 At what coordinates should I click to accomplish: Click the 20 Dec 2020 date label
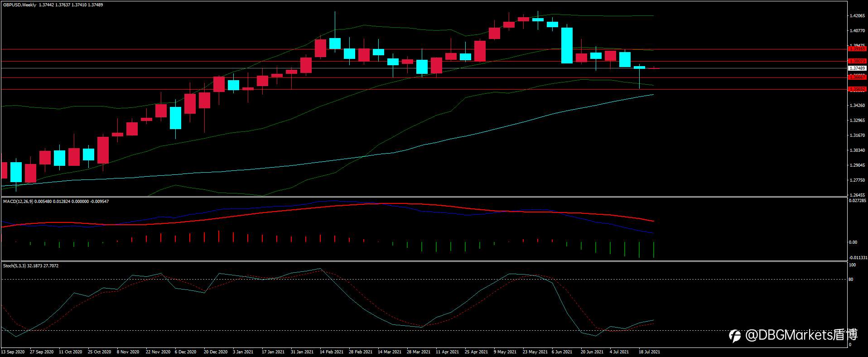click(x=216, y=352)
